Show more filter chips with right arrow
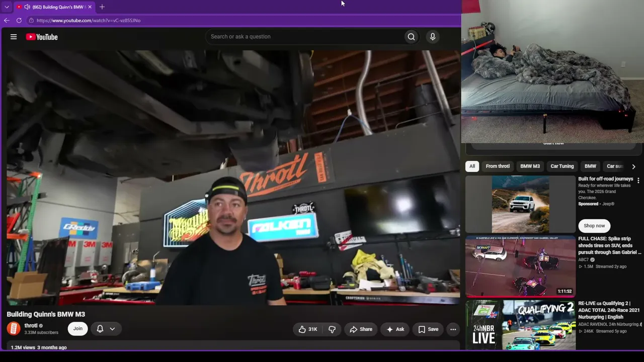 point(633,166)
